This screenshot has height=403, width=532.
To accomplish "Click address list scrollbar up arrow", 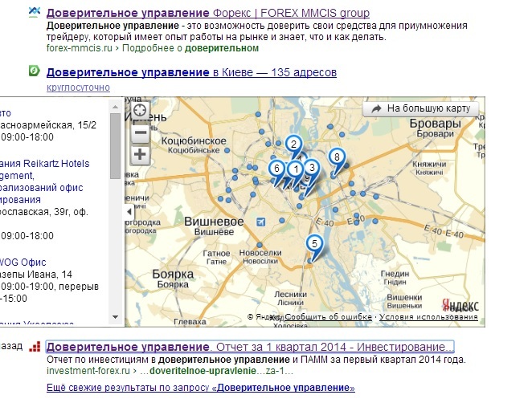I will click(116, 107).
